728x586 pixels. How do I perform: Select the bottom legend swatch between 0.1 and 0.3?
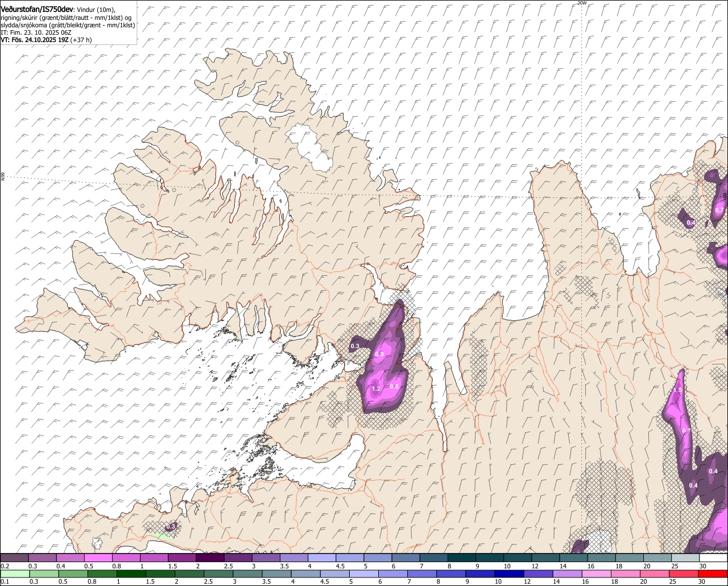(15, 573)
